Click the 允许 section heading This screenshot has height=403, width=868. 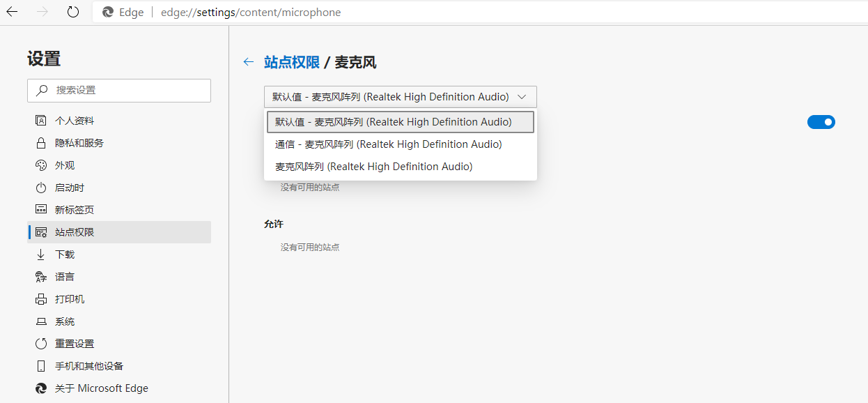click(274, 225)
